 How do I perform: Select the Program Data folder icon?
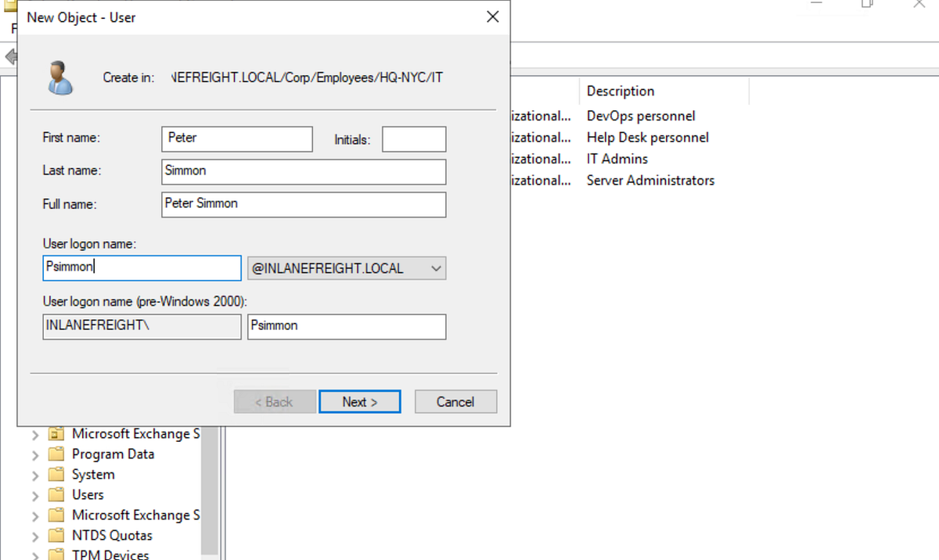click(56, 454)
